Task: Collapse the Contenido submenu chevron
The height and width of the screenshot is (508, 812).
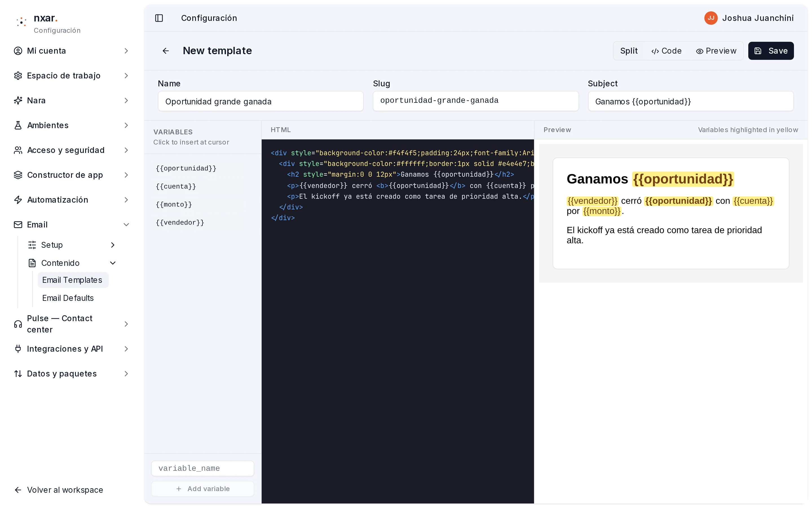Action: (x=113, y=263)
